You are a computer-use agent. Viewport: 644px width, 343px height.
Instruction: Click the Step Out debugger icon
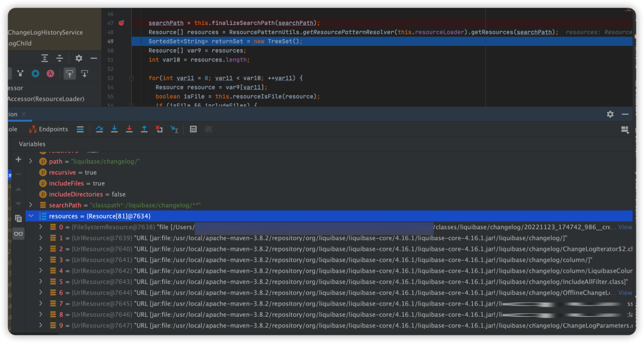[144, 129]
